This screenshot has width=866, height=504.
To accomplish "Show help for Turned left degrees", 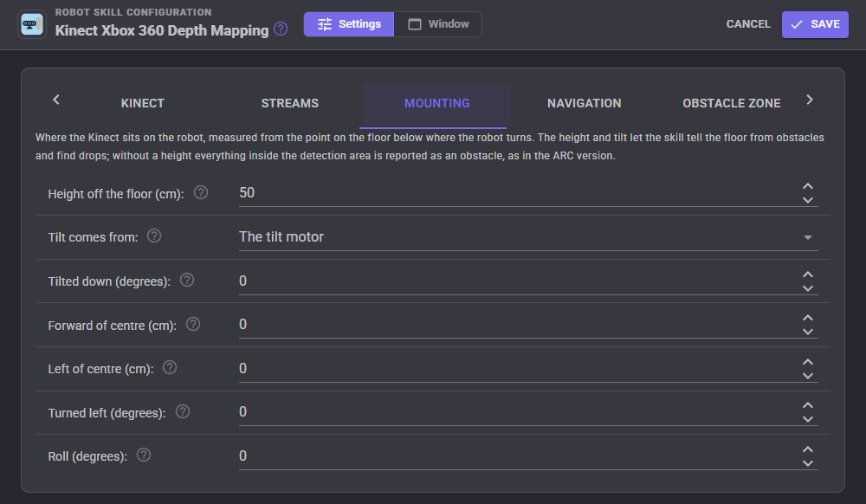I will click(182, 412).
